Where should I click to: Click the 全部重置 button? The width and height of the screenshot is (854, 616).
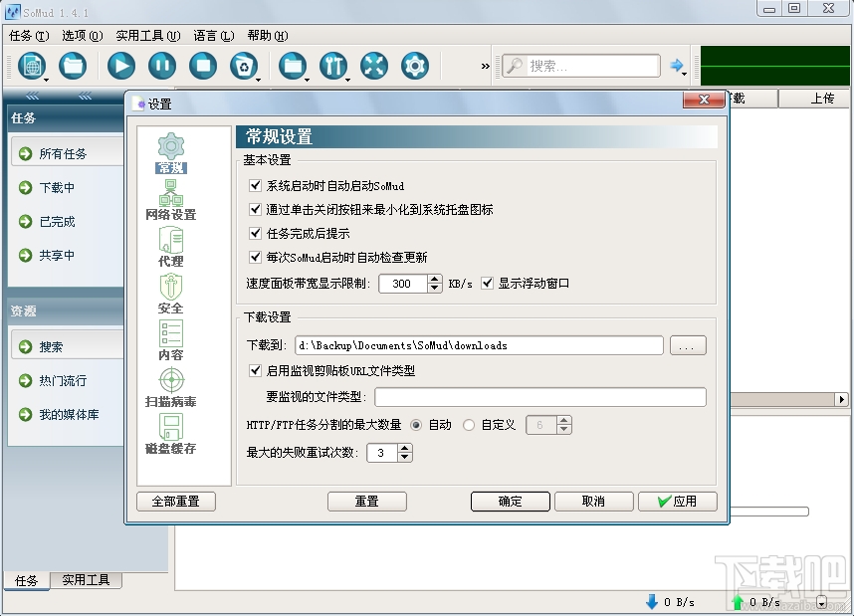176,502
